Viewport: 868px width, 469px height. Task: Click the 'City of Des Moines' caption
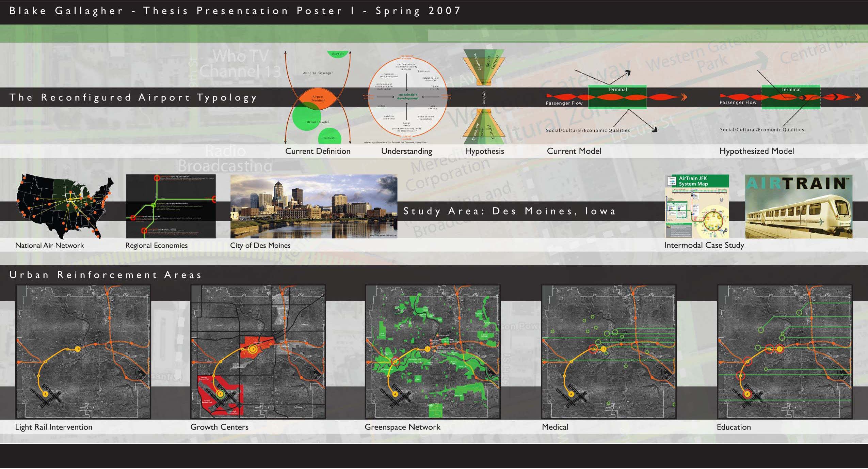click(x=260, y=246)
